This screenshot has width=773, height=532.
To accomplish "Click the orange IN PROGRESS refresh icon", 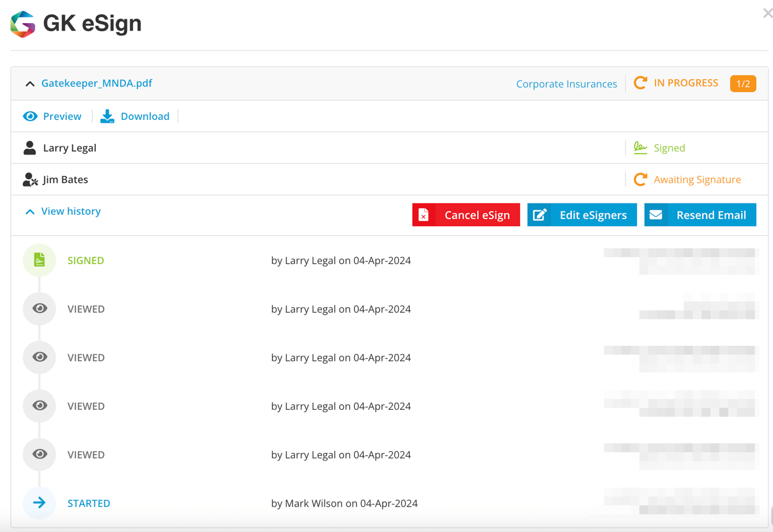I will coord(640,82).
